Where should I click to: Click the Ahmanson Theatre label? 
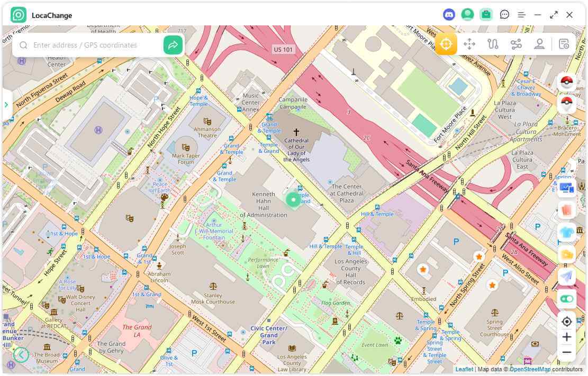pos(207,132)
